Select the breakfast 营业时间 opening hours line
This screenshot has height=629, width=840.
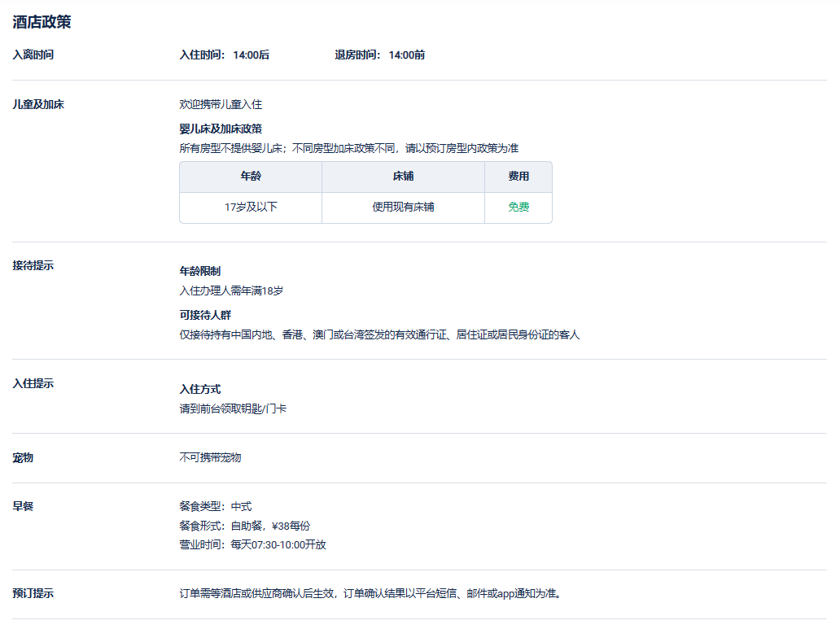coord(252,544)
